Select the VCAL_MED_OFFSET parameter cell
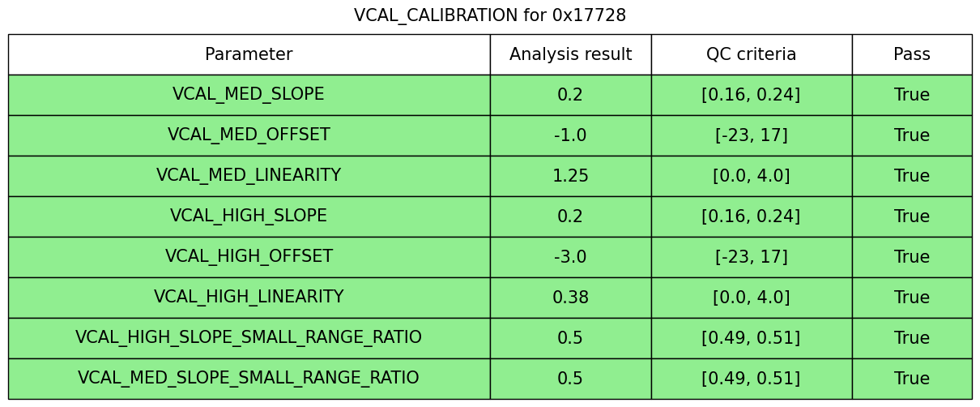The height and width of the screenshot is (407, 980). click(249, 135)
